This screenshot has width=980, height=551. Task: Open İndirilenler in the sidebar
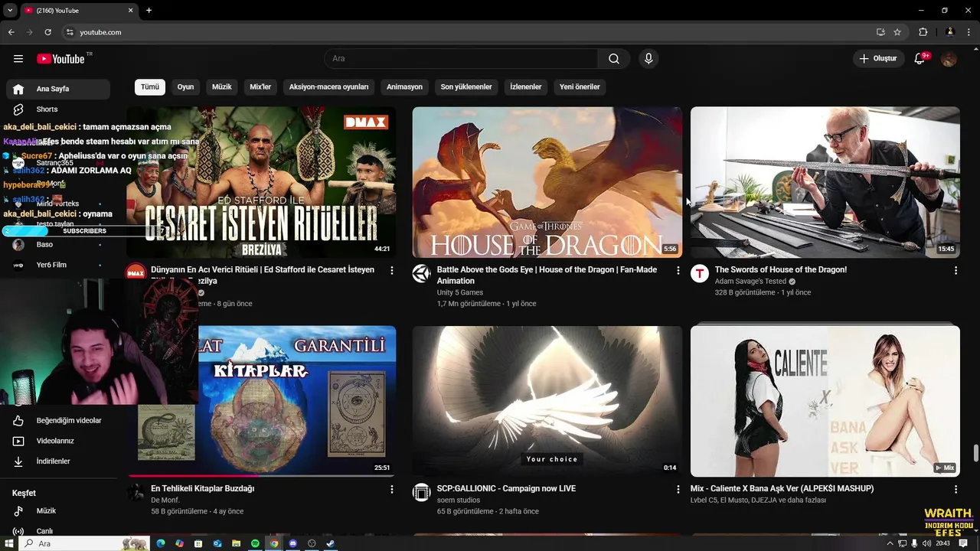tap(58, 461)
